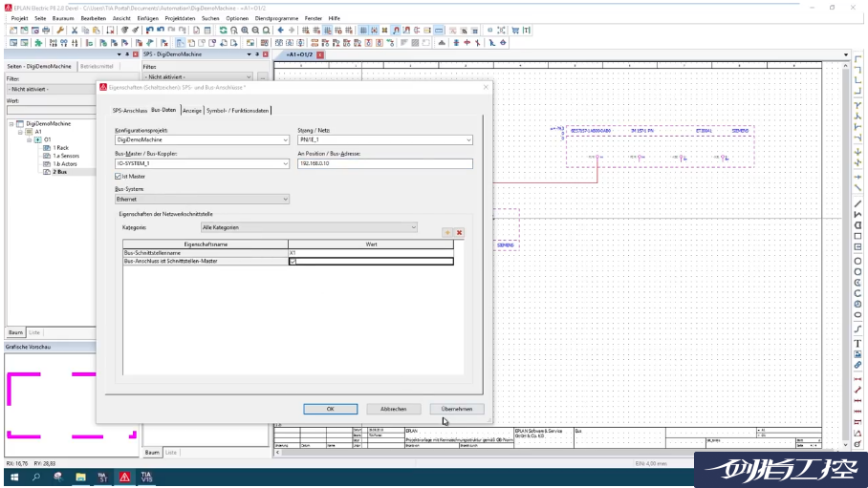Toggle Bus-Anschluss ist Schnittstellen-Master checkbox
868x488 pixels.
click(x=293, y=261)
